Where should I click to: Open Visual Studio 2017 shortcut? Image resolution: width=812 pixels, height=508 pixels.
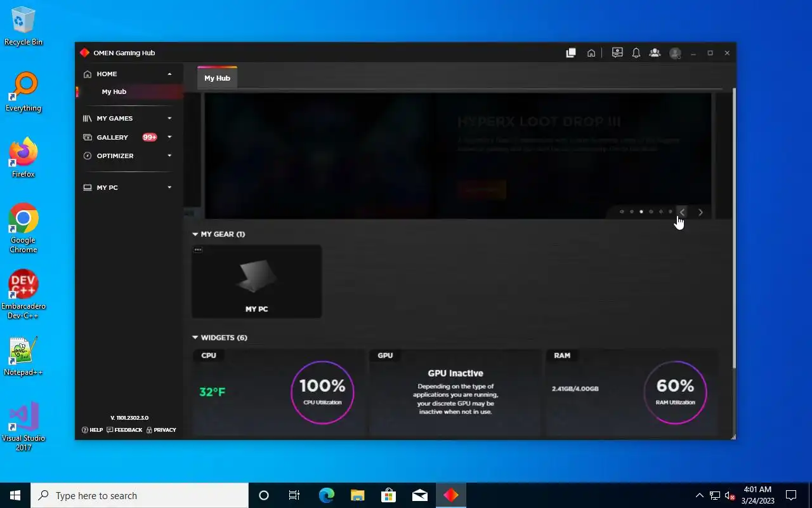23,426
